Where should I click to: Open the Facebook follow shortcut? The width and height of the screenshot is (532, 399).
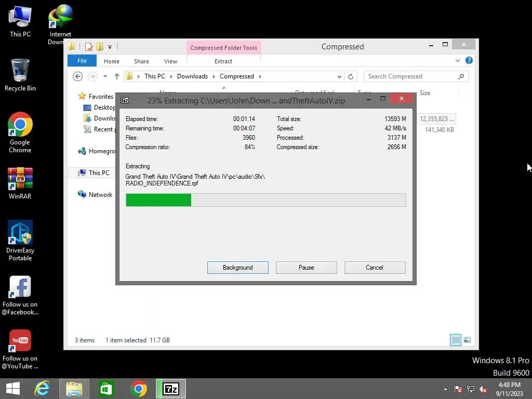[20, 295]
